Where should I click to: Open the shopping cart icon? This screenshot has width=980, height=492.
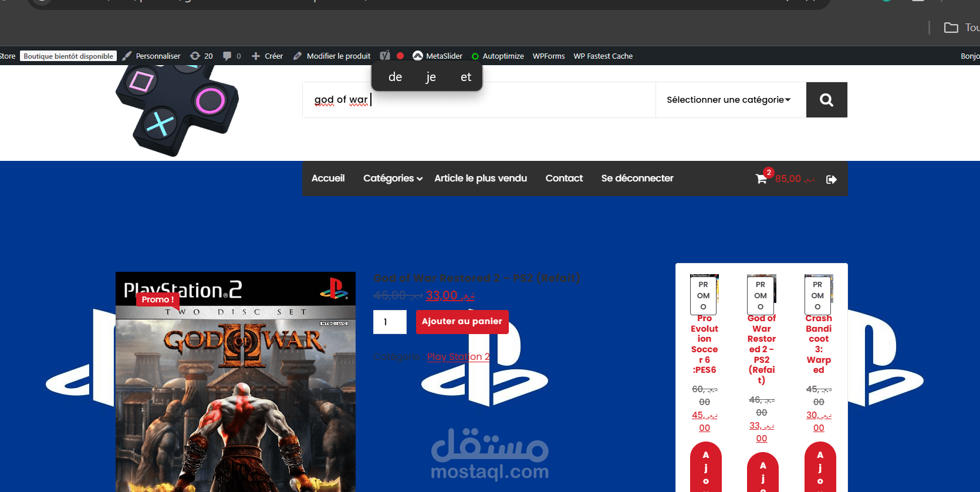[x=761, y=179]
